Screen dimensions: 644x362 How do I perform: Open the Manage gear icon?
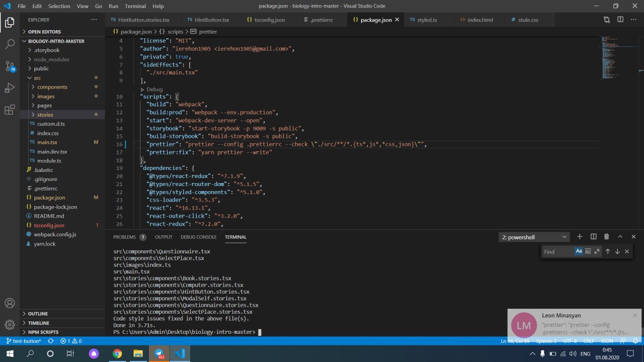click(10, 325)
